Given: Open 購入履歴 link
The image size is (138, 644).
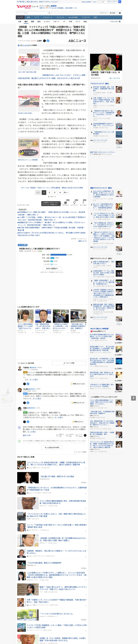Looking at the screenshot, I should pyautogui.click(x=112, y=13).
